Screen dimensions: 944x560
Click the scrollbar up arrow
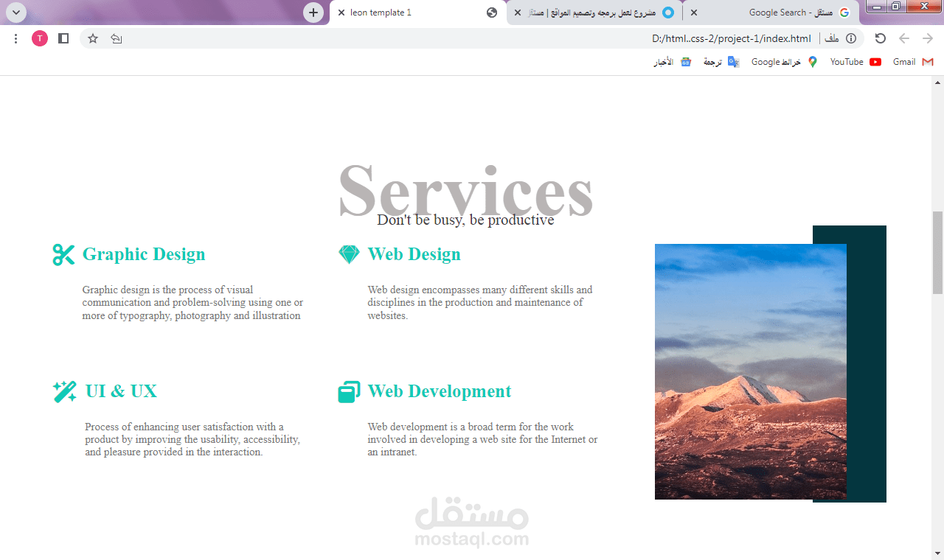tap(938, 82)
